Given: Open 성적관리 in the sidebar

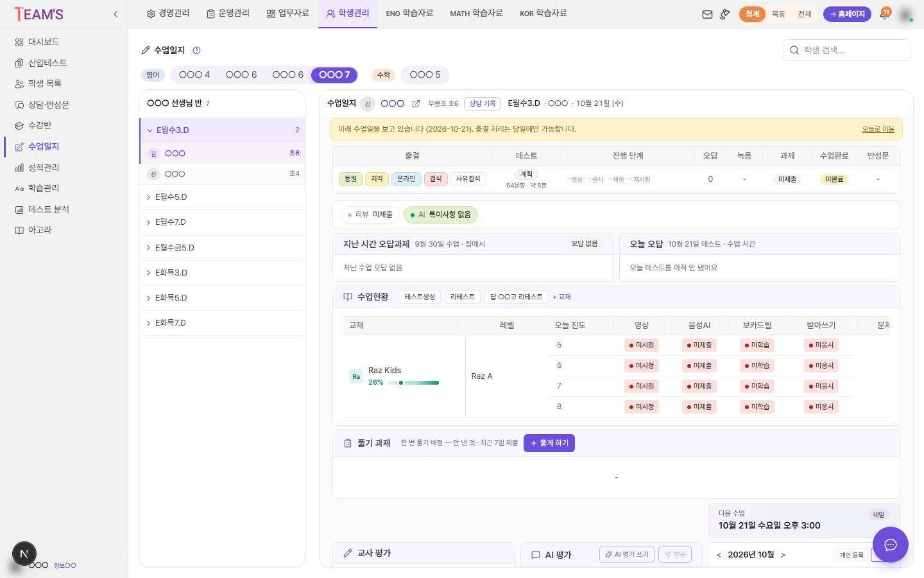Looking at the screenshot, I should (37, 168).
